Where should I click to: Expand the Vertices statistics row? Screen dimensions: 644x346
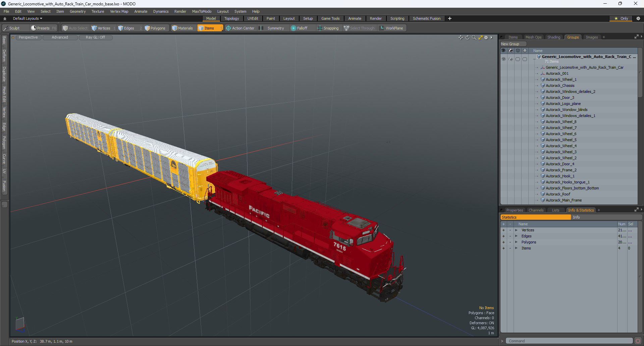tap(516, 230)
